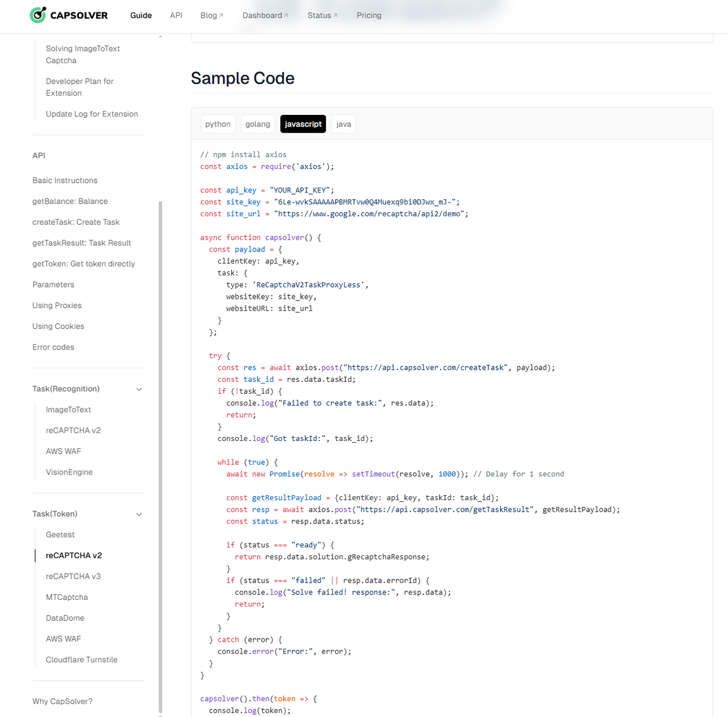
Task: Click the Sample Code heading
Action: [243, 78]
